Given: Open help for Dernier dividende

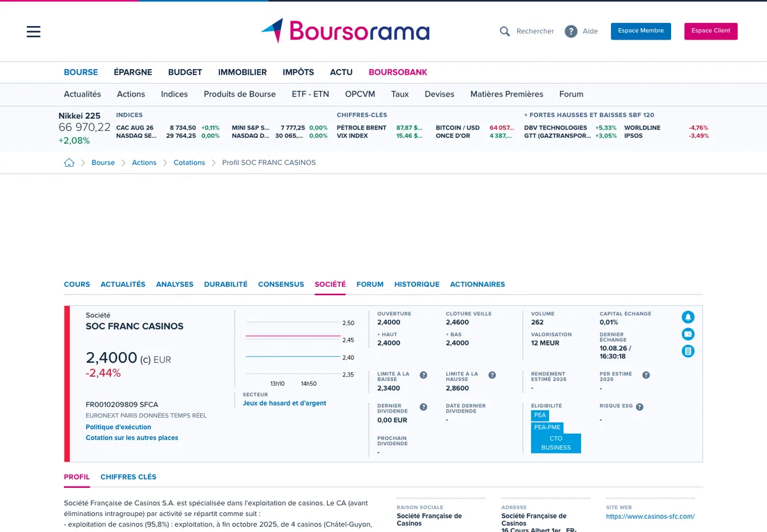Looking at the screenshot, I should [x=423, y=407].
